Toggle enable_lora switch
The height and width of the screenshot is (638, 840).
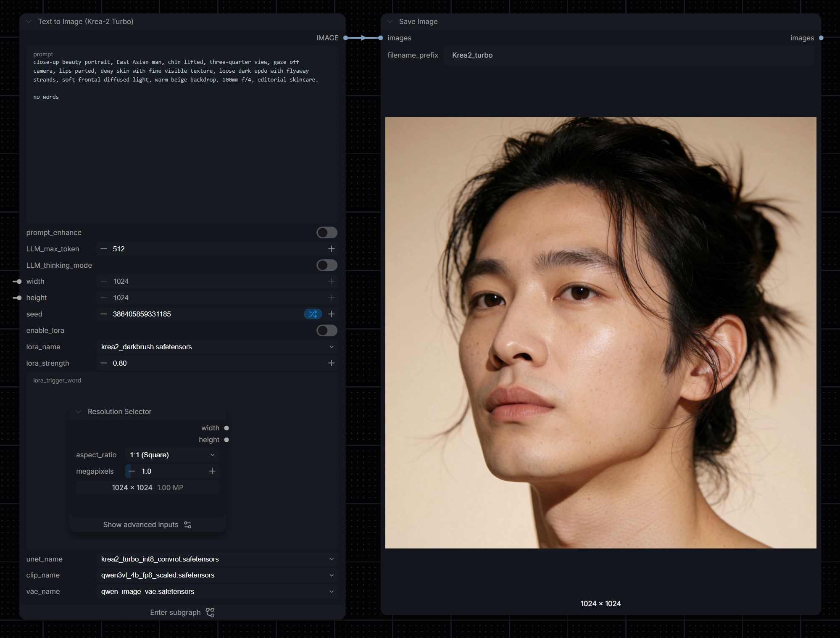pos(327,330)
